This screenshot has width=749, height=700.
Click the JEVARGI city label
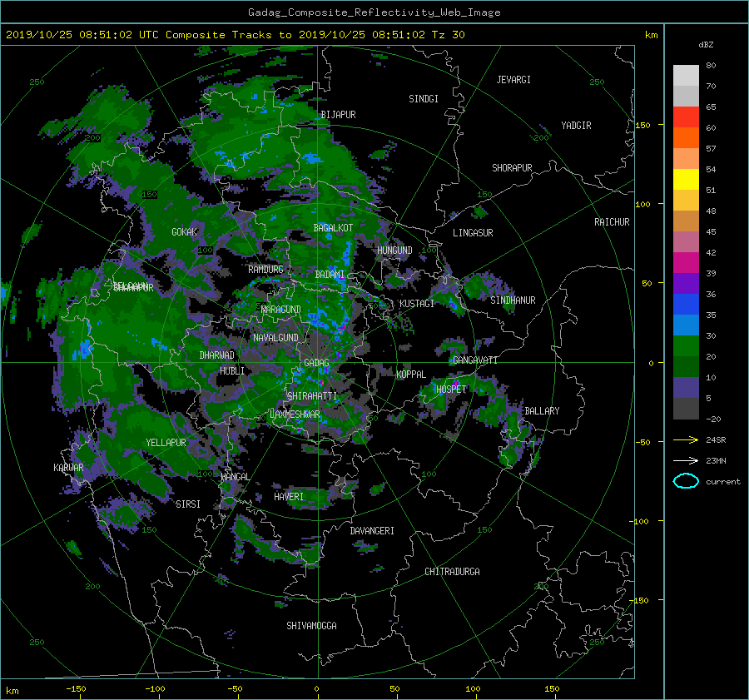point(513,80)
